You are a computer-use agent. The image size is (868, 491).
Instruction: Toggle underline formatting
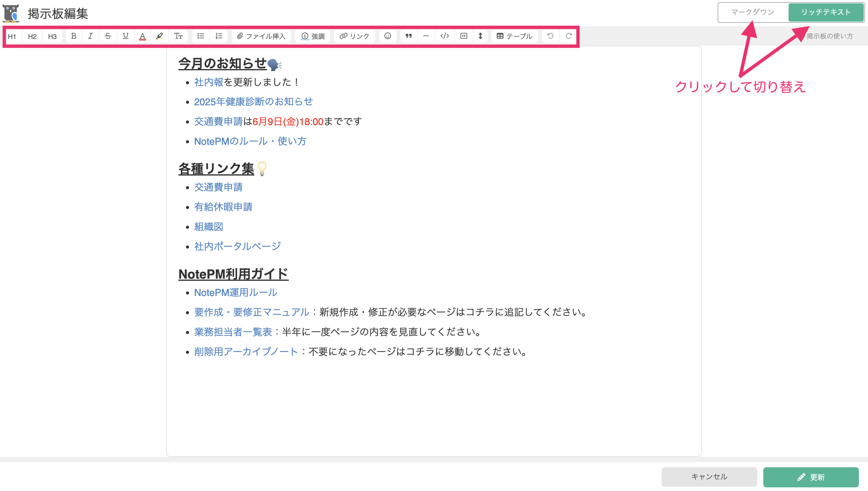tap(125, 37)
